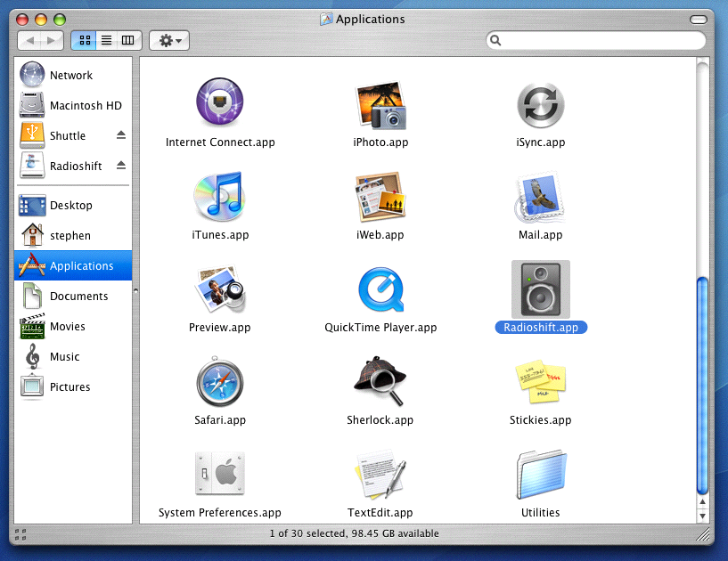Open Movies in the sidebar
728x561 pixels.
coord(73,326)
